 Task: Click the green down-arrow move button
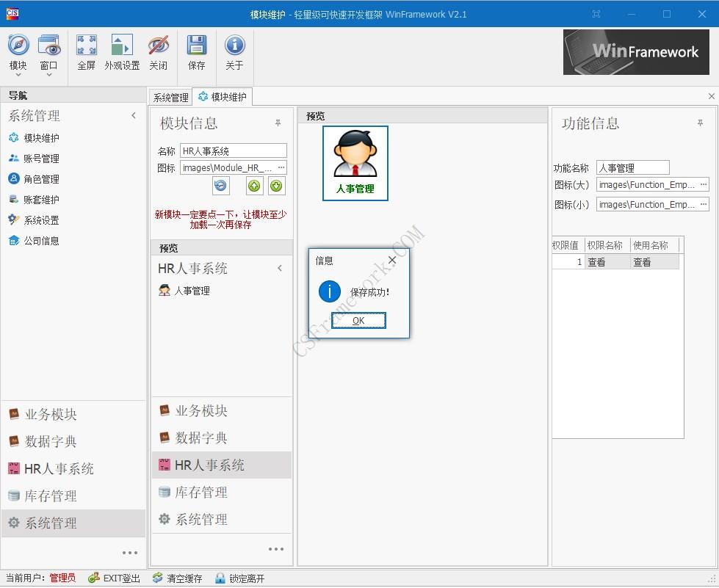point(276,186)
